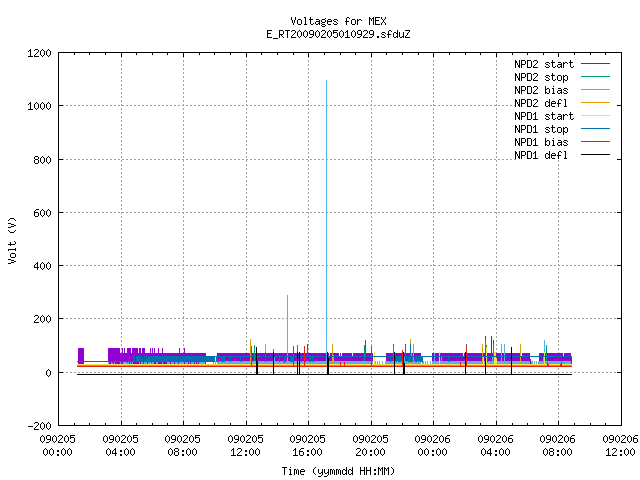The width and height of the screenshot is (640, 480).
Task: Click the light blue NPD2 bias legend line
Action: click(595, 90)
